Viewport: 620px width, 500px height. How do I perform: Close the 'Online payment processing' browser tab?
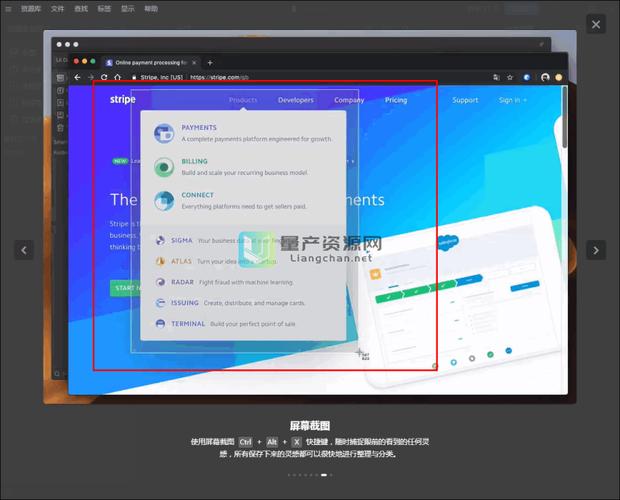(x=194, y=62)
